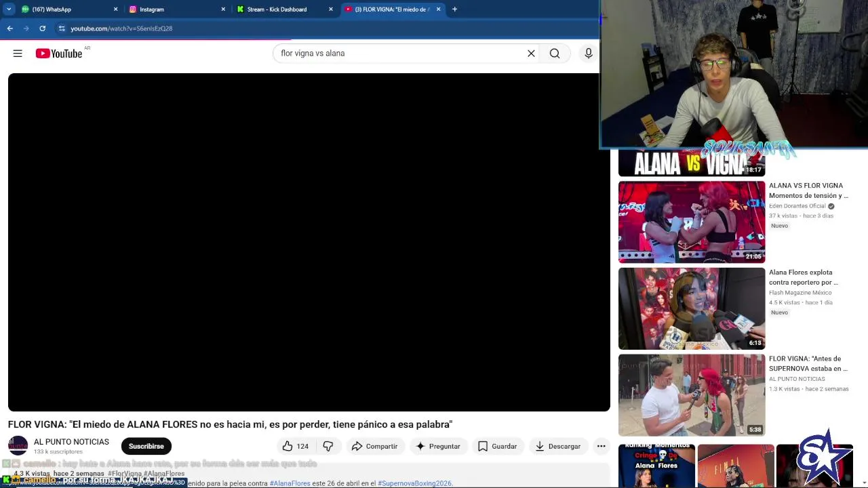Download video with Descargar button
The image size is (868, 488).
click(558, 446)
